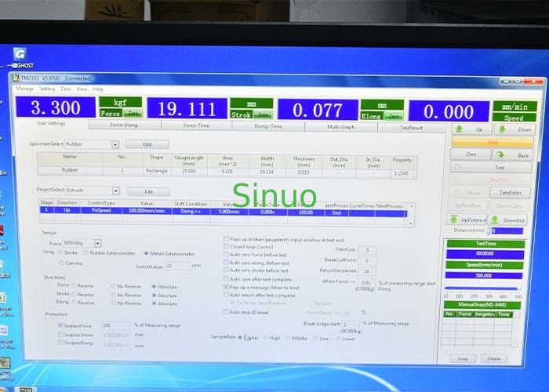Open the Force sensor 5000.0kg dropdown
Image resolution: width=549 pixels, height=392 pixels.
(98, 244)
